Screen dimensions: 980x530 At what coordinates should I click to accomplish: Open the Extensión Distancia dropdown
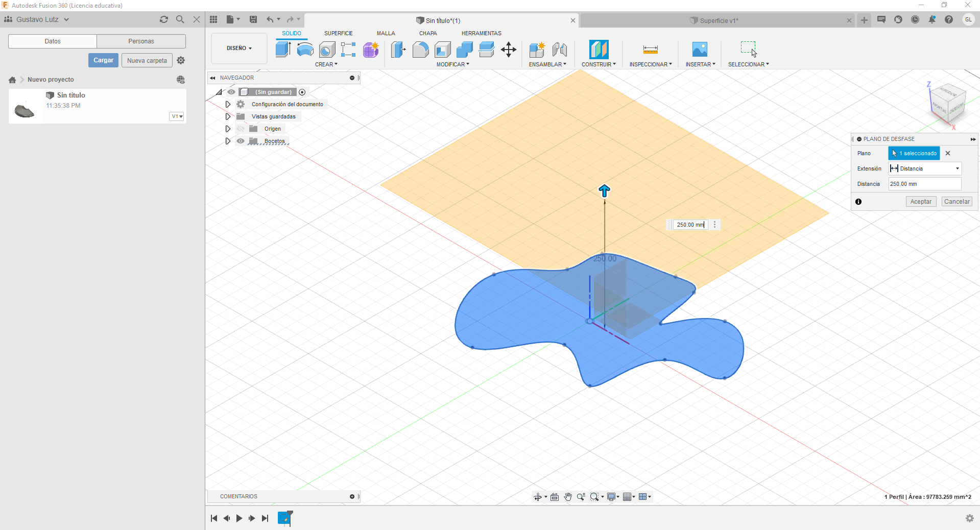click(925, 168)
